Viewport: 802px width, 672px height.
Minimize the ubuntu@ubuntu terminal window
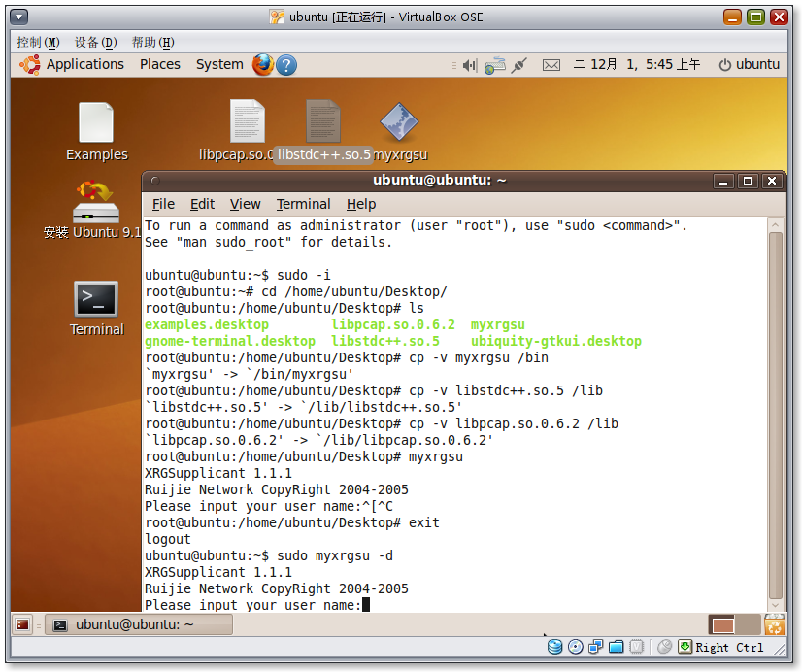pos(723,181)
